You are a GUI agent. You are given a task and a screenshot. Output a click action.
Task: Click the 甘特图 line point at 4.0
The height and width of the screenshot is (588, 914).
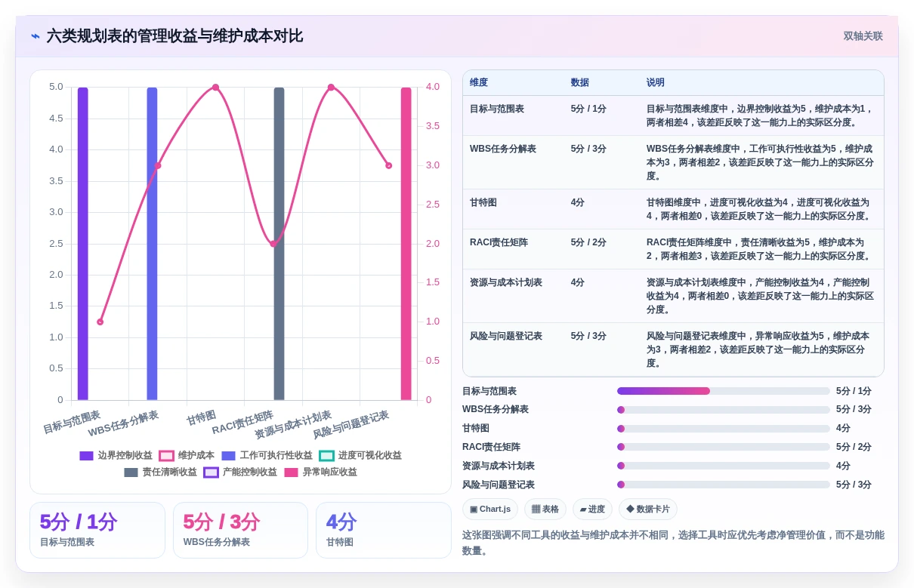[x=215, y=88]
